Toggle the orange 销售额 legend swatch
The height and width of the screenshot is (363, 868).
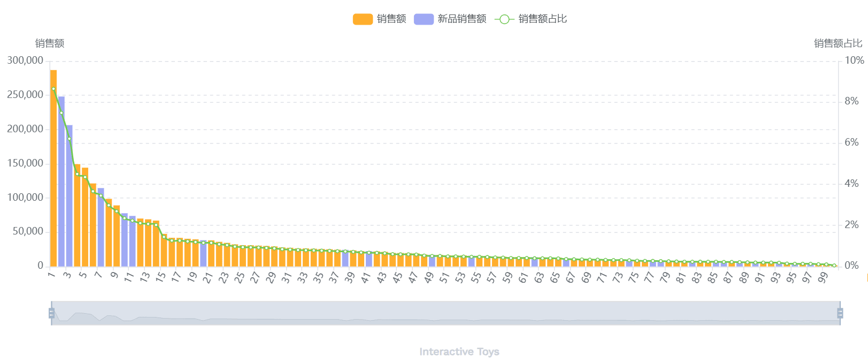363,19
